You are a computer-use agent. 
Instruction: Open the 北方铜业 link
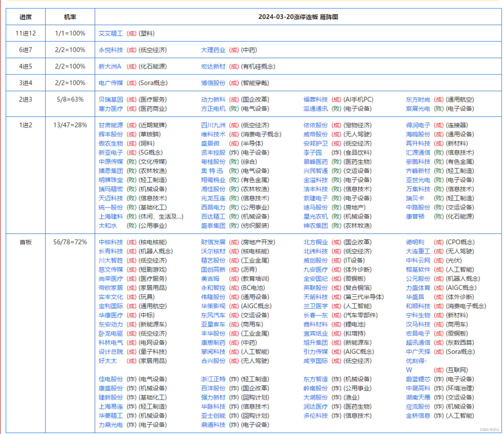315,242
